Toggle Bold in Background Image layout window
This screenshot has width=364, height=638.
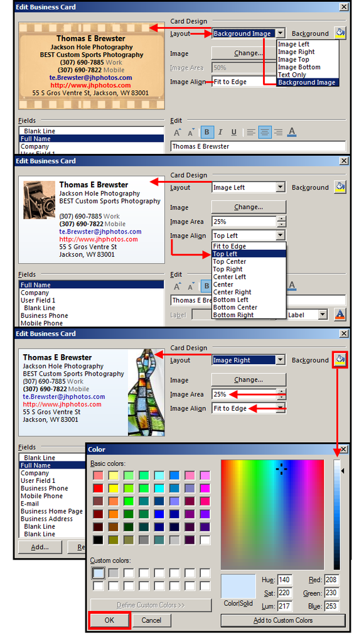tap(206, 132)
